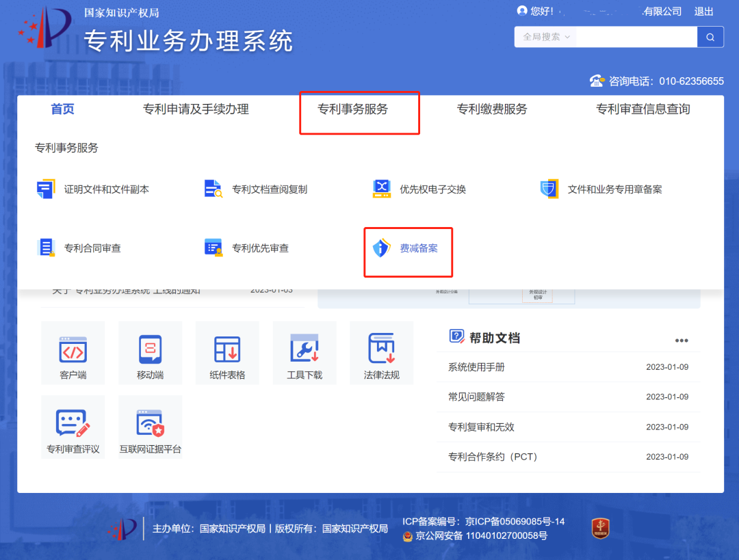Click the 京公网安备 police badge icon
This screenshot has height=560, width=739.
tap(408, 536)
